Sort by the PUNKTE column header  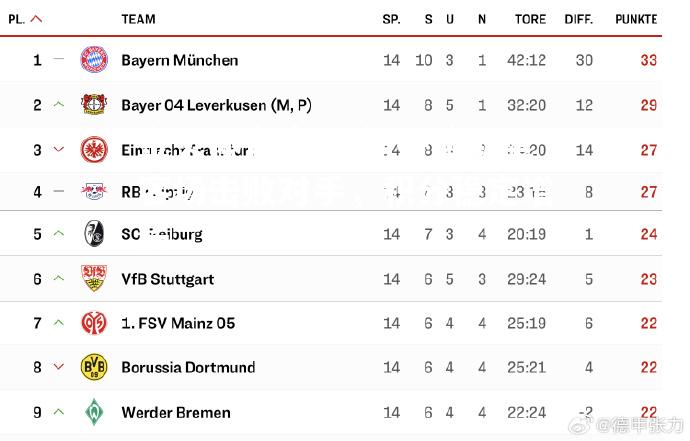pyautogui.click(x=636, y=19)
